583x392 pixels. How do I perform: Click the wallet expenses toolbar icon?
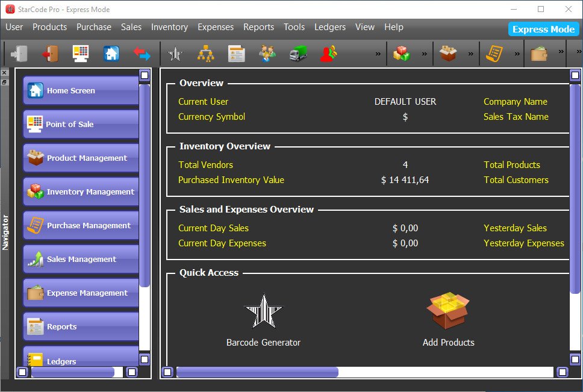tap(539, 54)
